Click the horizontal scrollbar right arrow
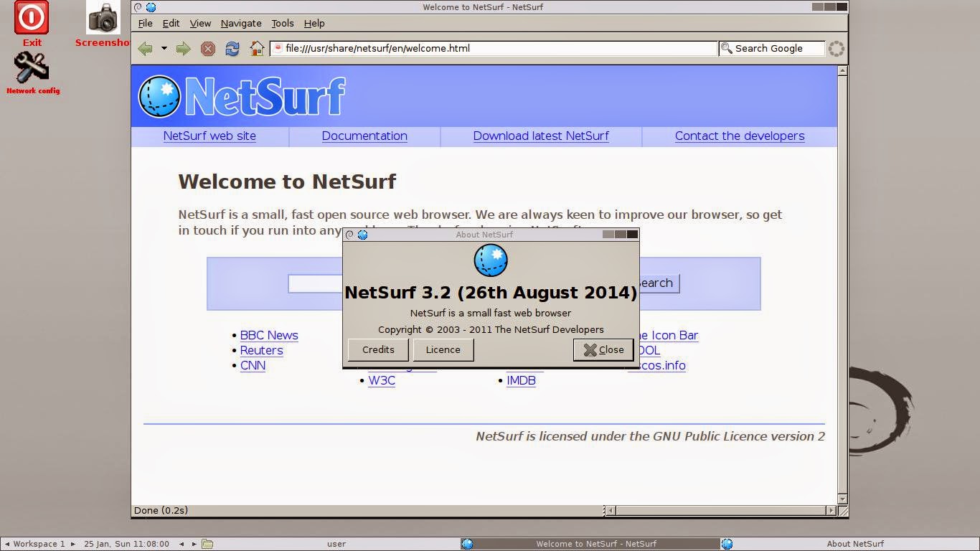This screenshot has width=980, height=551. pyautogui.click(x=831, y=511)
